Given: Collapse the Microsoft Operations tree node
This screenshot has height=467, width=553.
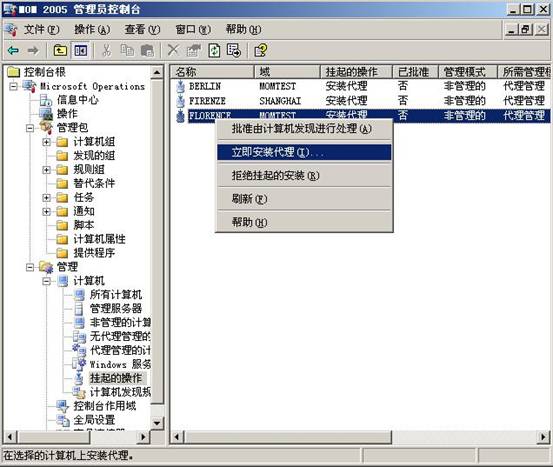Looking at the screenshot, I should click(x=13, y=86).
